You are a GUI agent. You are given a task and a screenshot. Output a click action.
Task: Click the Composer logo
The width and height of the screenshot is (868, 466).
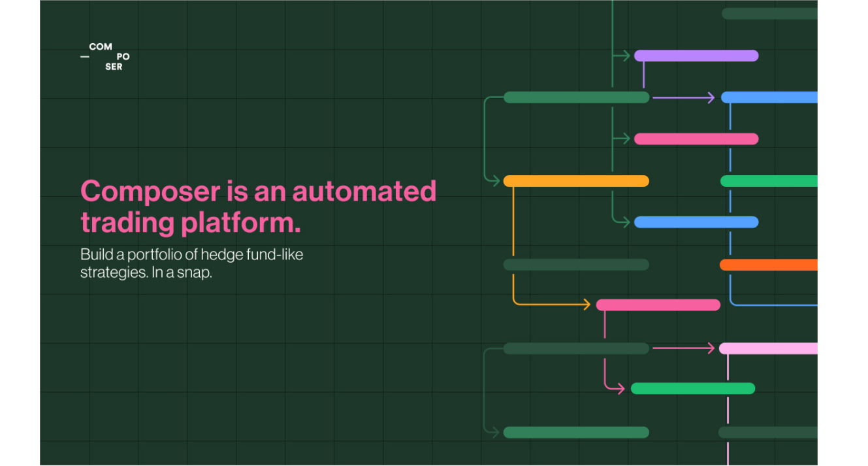[104, 57]
